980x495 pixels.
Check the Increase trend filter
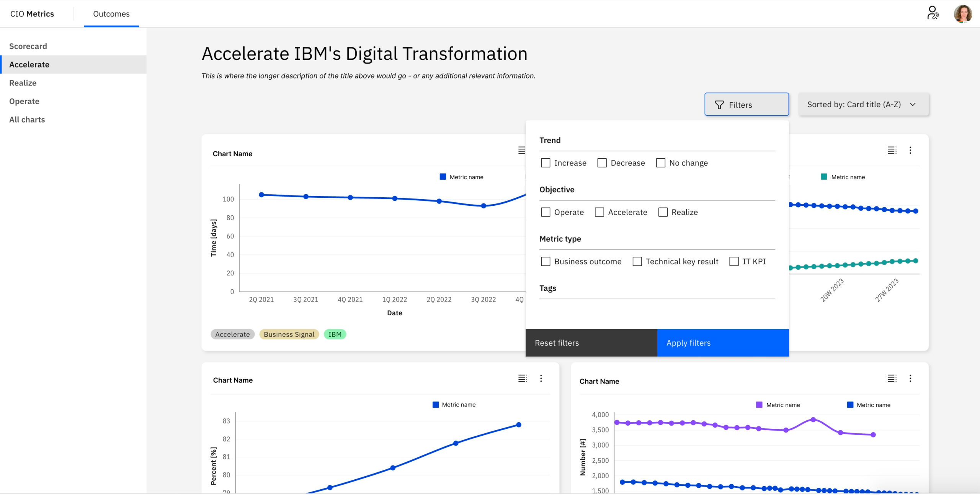(546, 163)
